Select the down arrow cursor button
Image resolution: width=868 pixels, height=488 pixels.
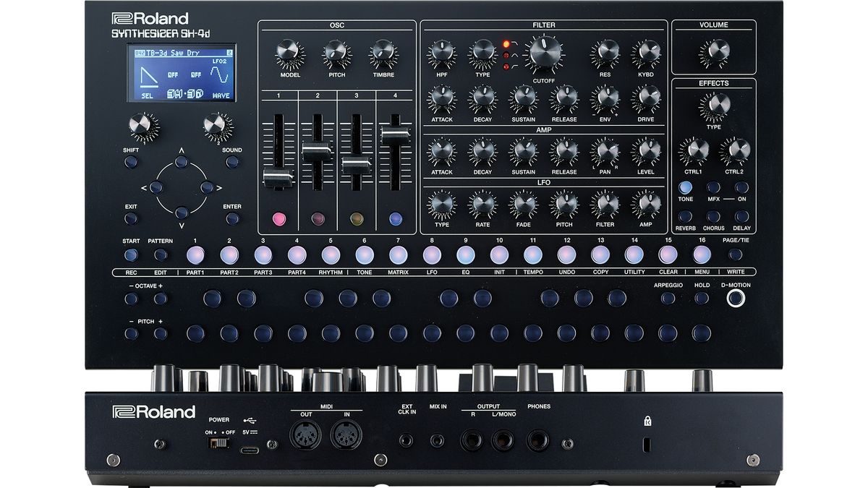click(x=182, y=213)
